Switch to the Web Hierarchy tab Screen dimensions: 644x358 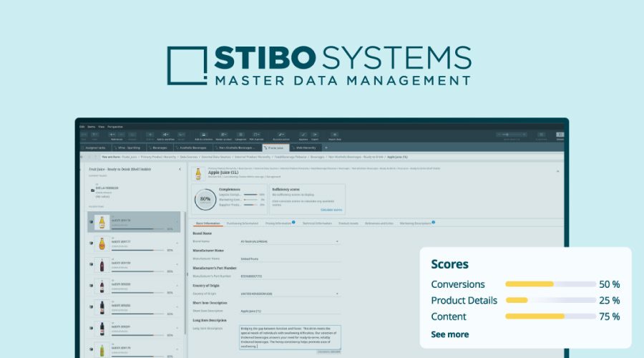pos(306,147)
